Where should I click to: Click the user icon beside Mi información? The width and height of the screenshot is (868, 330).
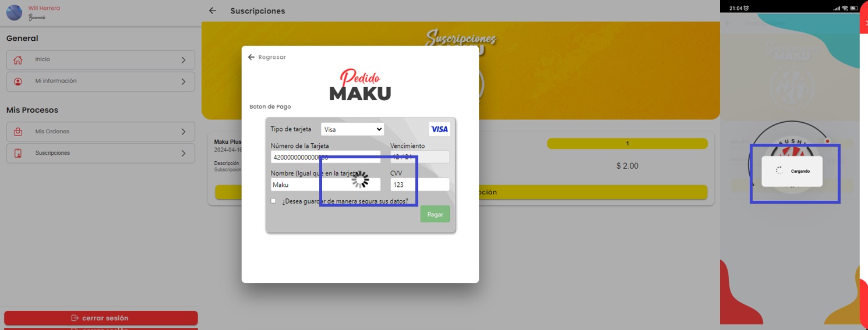(x=18, y=81)
